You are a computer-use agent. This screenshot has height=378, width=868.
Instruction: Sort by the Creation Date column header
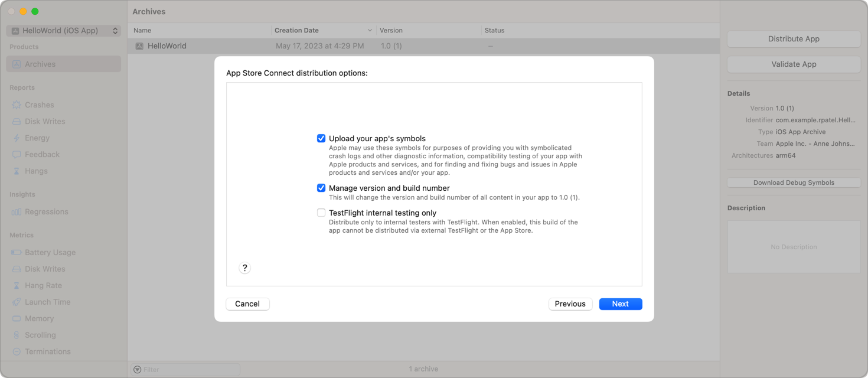tap(324, 30)
